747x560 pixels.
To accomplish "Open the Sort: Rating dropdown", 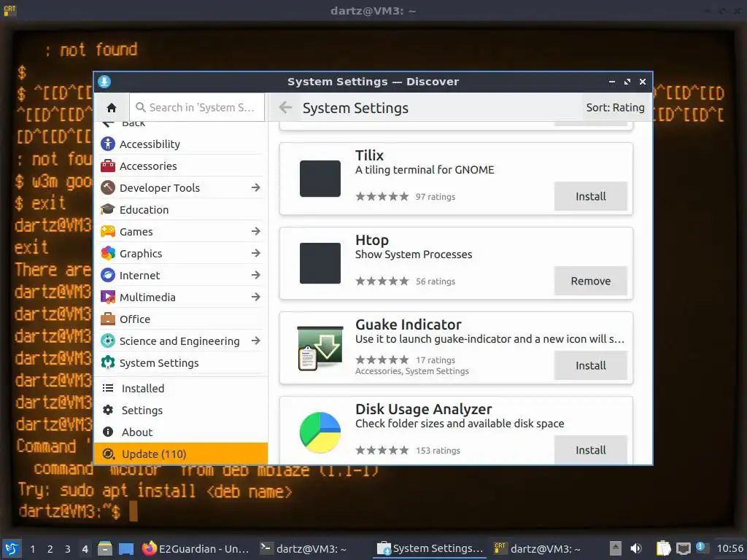I will [x=615, y=108].
